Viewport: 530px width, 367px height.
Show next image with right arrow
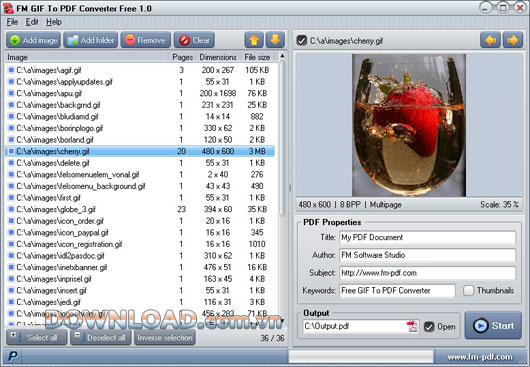(513, 41)
